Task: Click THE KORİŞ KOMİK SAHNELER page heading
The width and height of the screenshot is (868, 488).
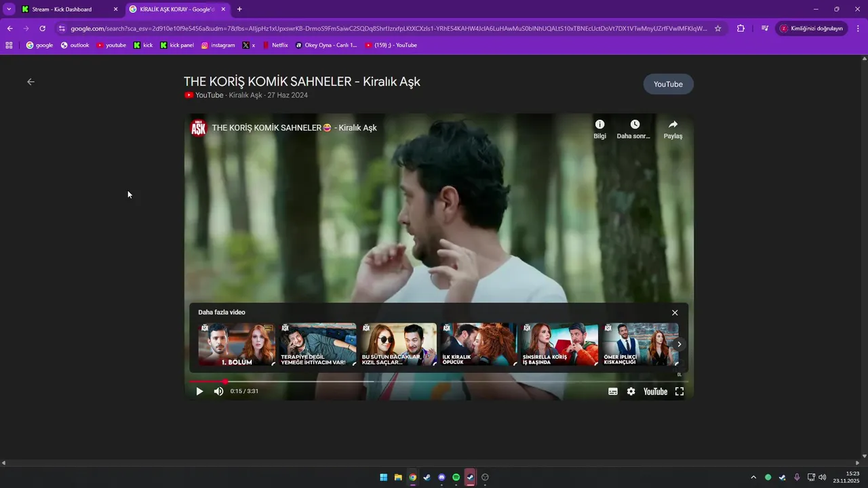Action: tap(302, 81)
